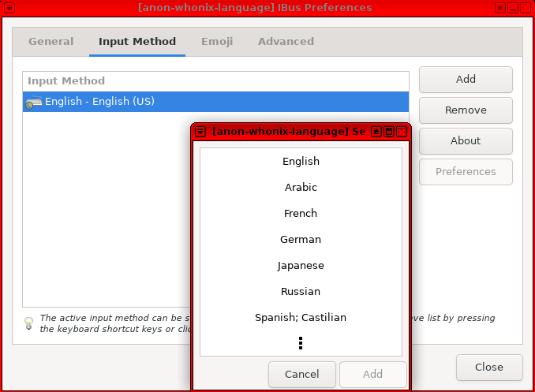Select French in the language list
Image resolution: width=535 pixels, height=392 pixels.
tap(301, 214)
